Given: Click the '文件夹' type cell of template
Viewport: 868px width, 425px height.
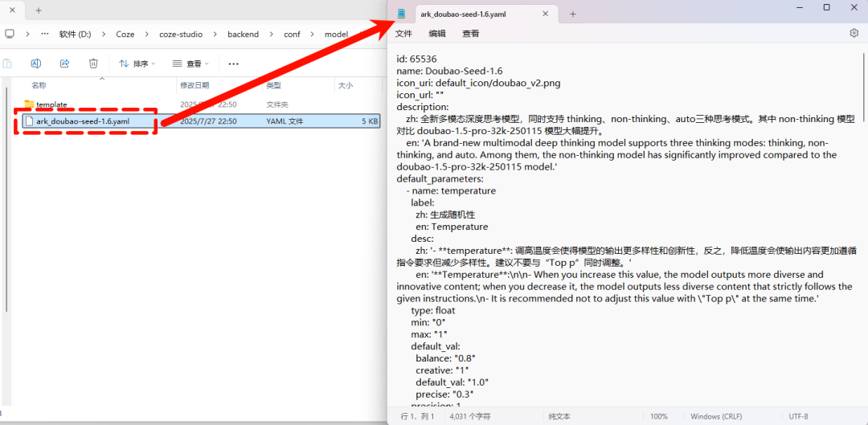Looking at the screenshot, I should [x=277, y=104].
